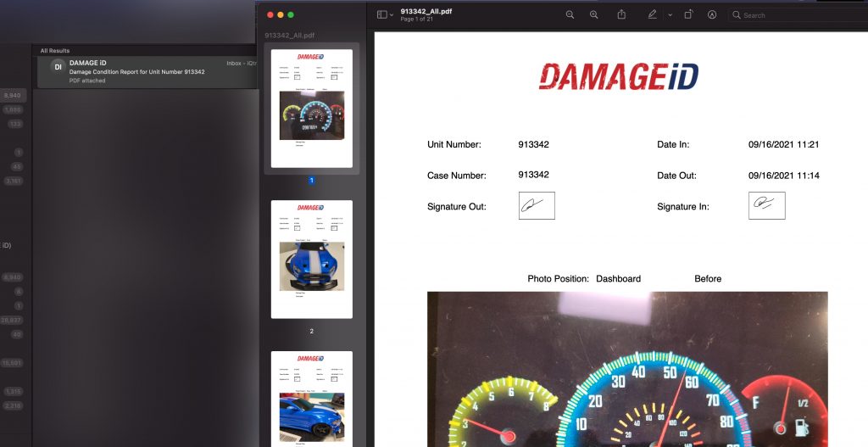The width and height of the screenshot is (868, 447).
Task: Click the DAMAGEiD logo on the page
Action: click(618, 76)
